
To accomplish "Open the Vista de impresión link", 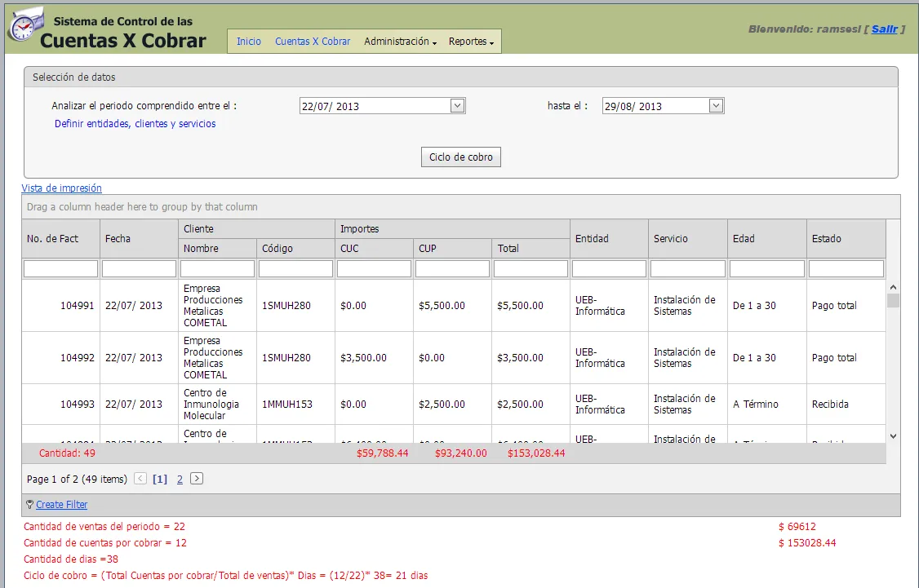I will (61, 188).
